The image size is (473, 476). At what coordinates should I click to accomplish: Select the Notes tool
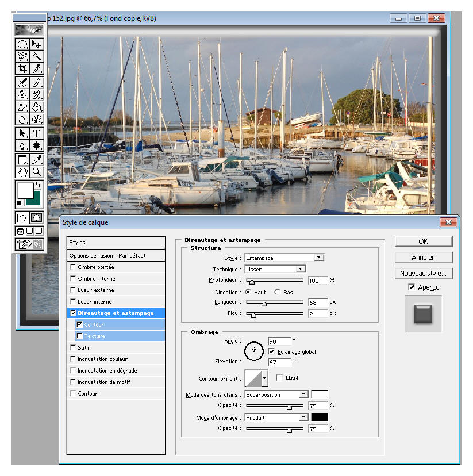(x=22, y=160)
